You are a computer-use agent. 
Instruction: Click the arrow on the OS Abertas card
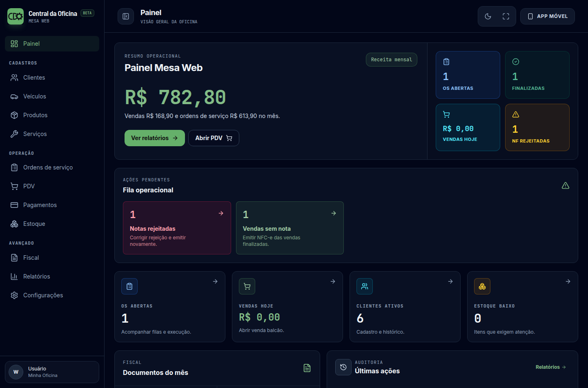(x=215, y=281)
